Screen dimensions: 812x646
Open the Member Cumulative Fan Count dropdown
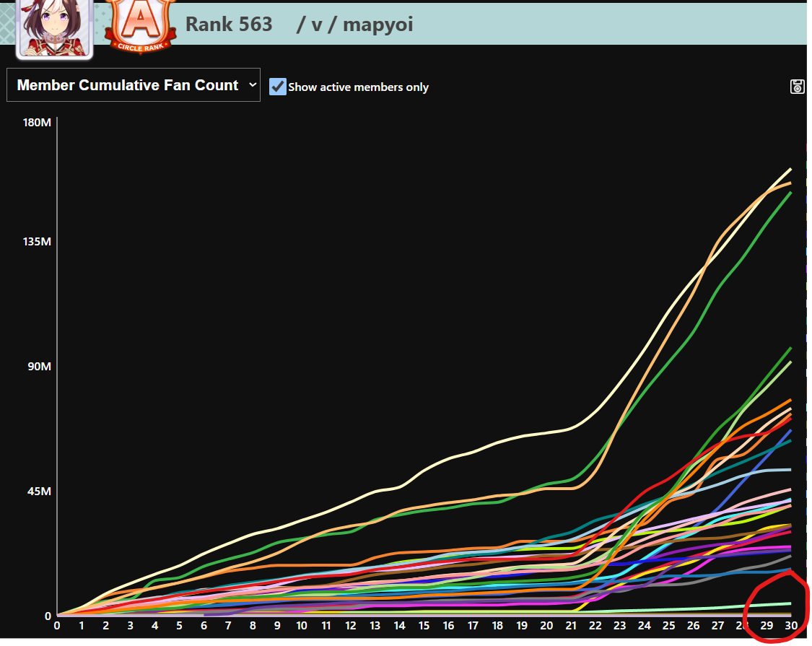[x=133, y=85]
